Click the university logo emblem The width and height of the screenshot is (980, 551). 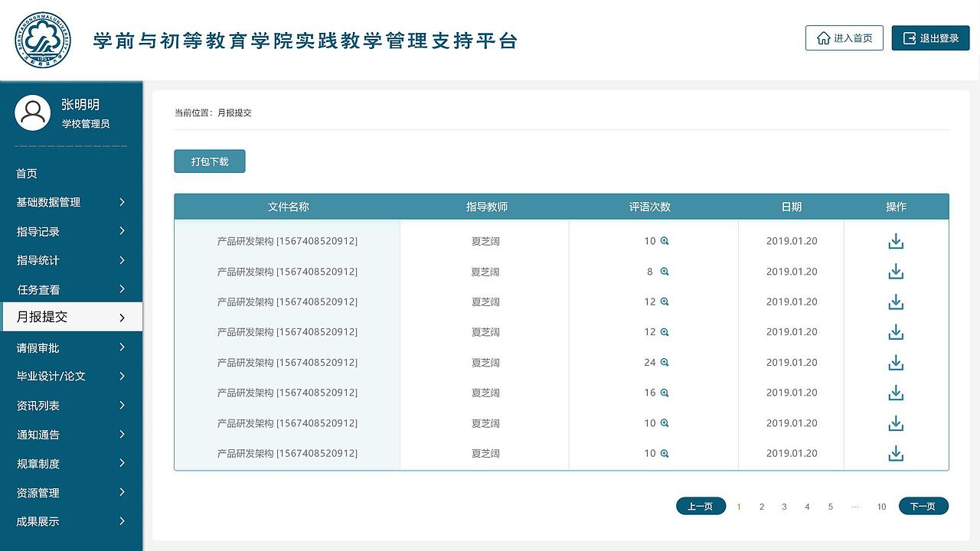[x=43, y=40]
